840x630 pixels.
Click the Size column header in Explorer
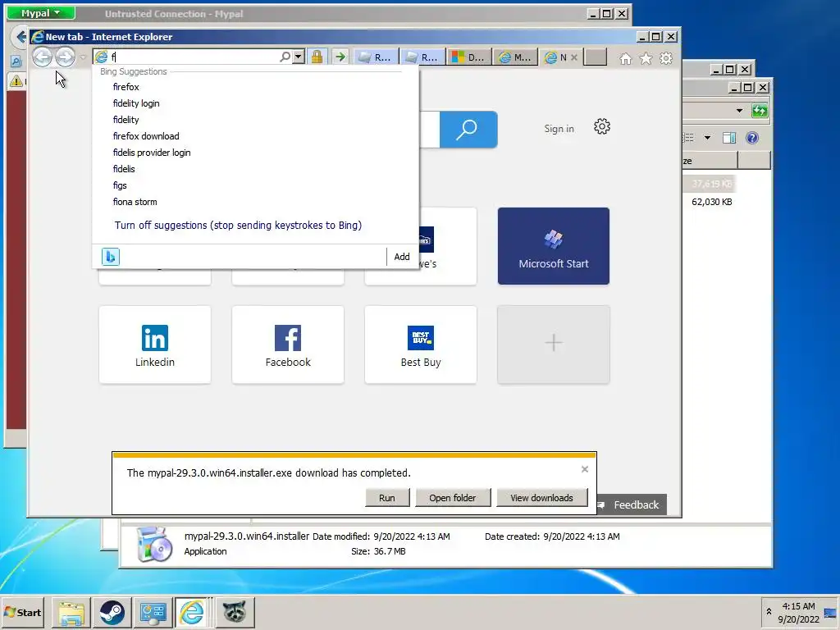710,160
